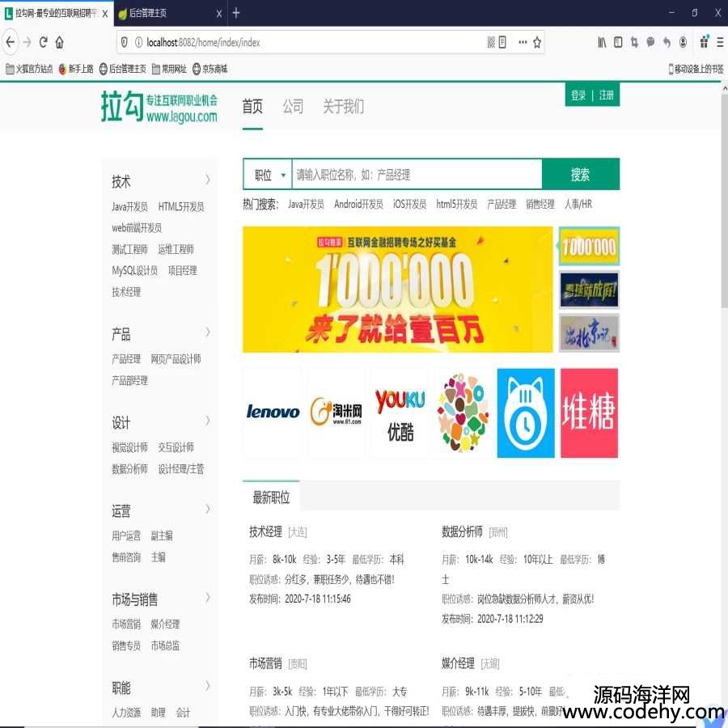728x728 pixels.
Task: Open the browser hamburger menu
Action: (x=720, y=42)
